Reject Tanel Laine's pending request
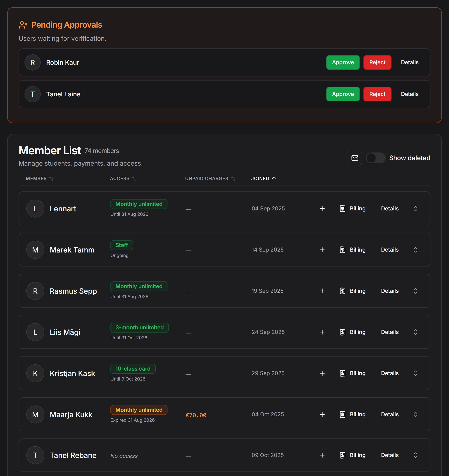Viewport: 449px width, 476px height. click(x=377, y=94)
